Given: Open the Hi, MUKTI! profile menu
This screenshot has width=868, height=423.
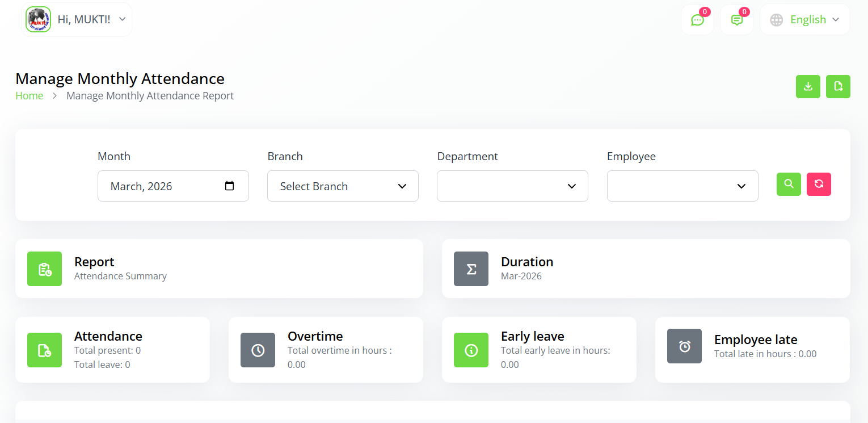Looking at the screenshot, I should [x=77, y=20].
